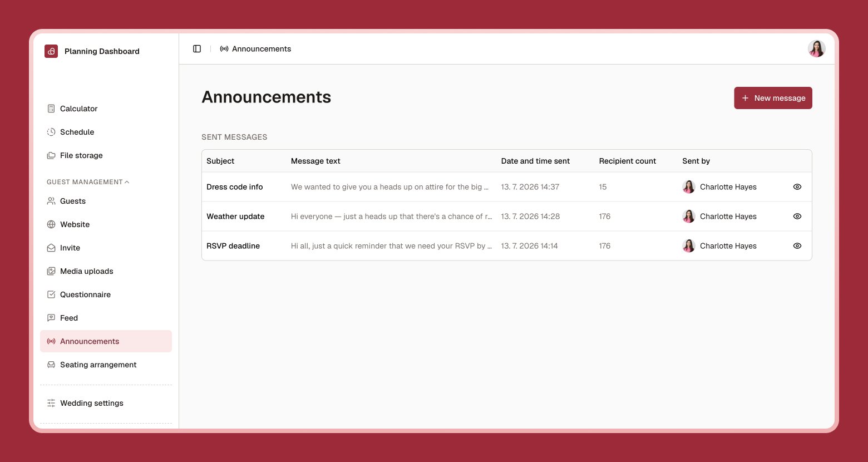Image resolution: width=868 pixels, height=462 pixels.
Task: Click the plus icon on New message
Action: pos(746,98)
